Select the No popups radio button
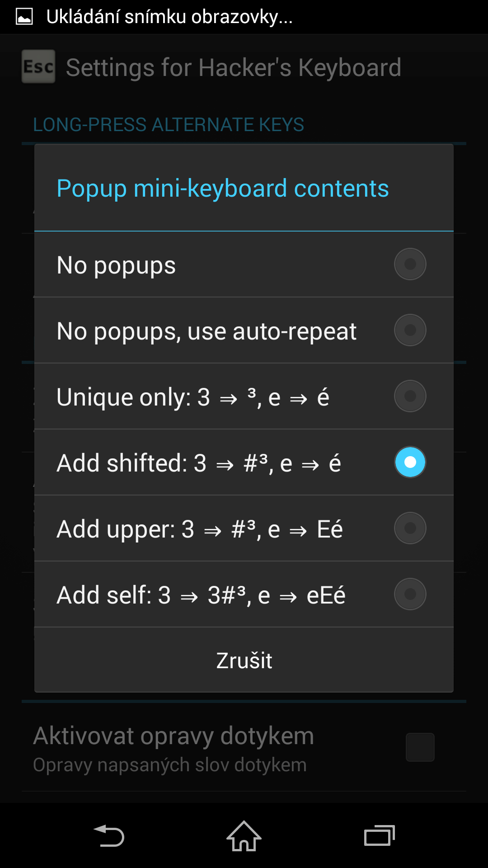 [410, 264]
